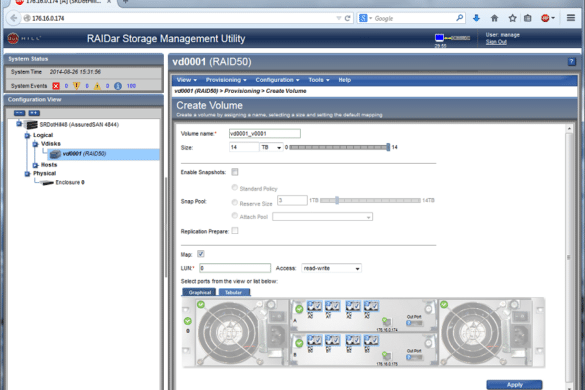
Task: Collapse the Vdisks tree node
Action: [35, 144]
